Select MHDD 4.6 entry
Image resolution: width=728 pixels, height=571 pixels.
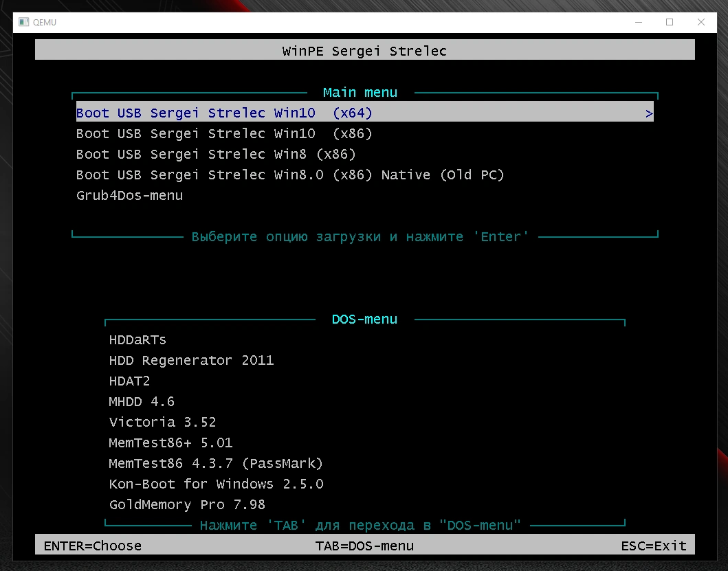pos(142,401)
